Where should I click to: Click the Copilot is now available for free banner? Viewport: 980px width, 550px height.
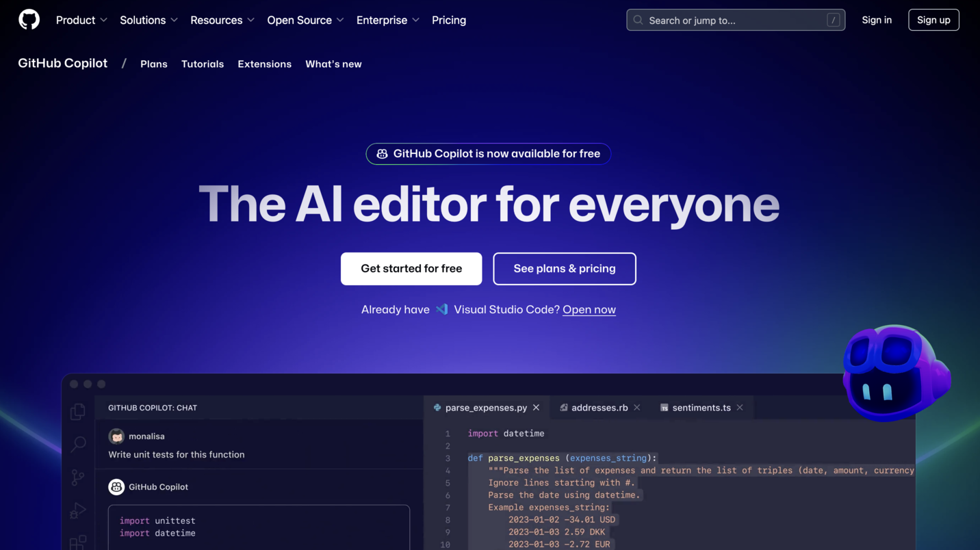489,154
